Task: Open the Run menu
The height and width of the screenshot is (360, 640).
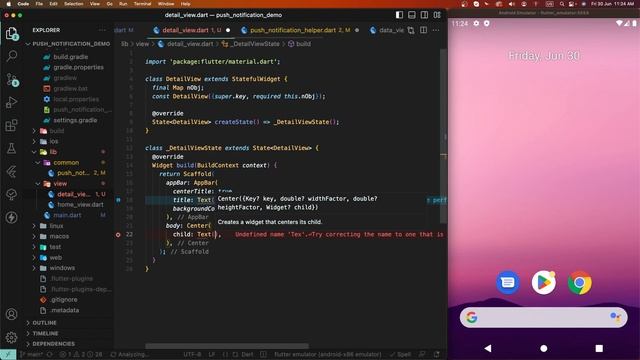Action: pyautogui.click(x=123, y=4)
